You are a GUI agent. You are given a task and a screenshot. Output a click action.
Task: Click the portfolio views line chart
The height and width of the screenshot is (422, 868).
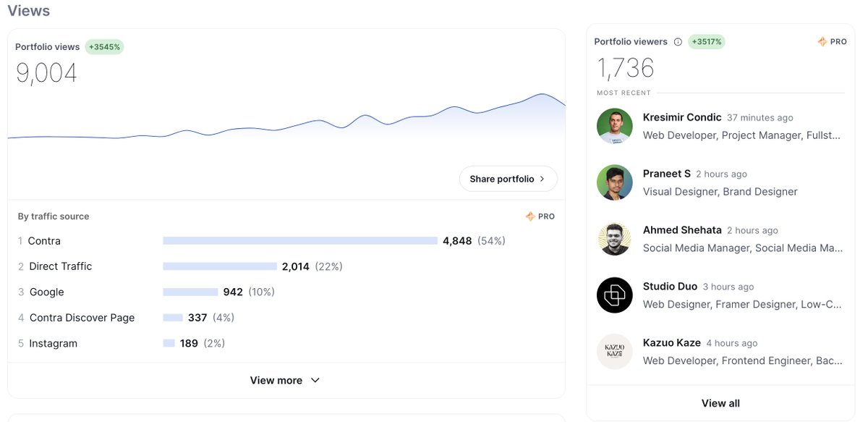point(286,117)
